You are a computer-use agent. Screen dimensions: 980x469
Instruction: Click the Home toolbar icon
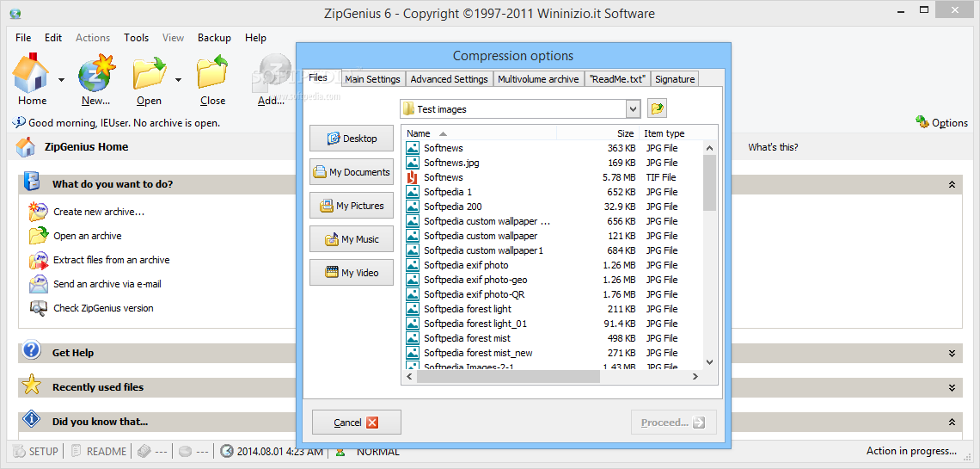[31, 72]
